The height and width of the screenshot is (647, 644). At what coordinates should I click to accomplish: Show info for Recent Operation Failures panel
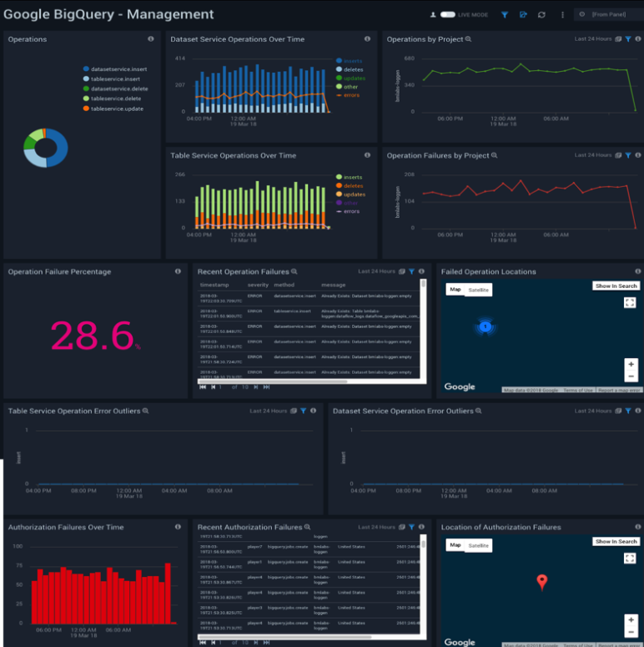click(421, 271)
